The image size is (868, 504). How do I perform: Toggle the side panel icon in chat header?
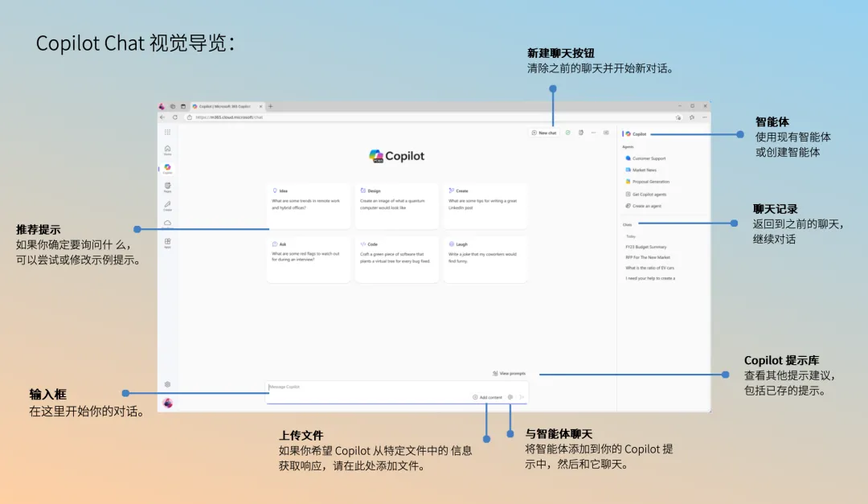coord(606,133)
